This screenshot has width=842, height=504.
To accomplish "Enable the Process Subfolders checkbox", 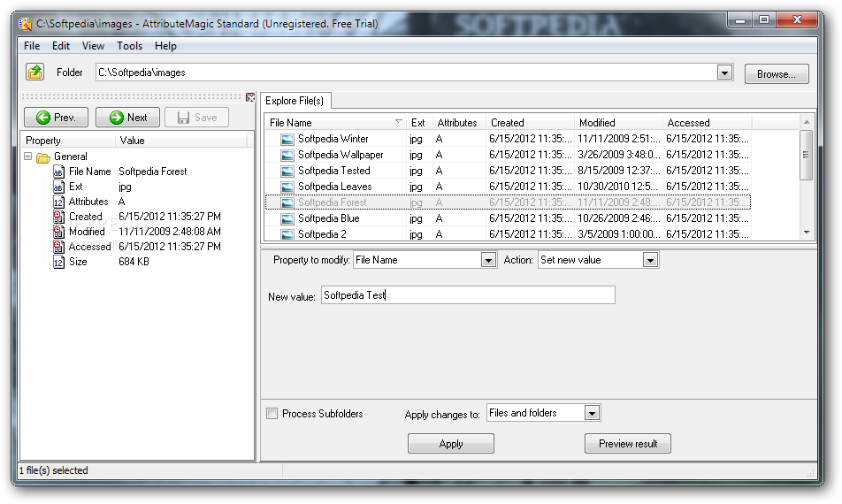I will point(272,414).
